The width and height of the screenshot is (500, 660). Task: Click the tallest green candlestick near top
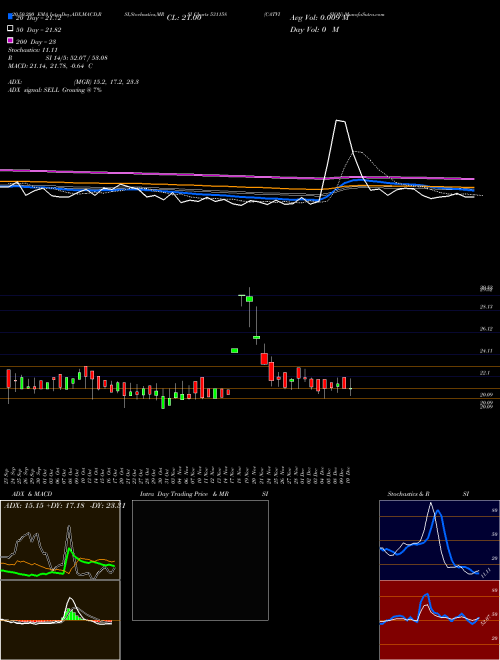pos(249,299)
